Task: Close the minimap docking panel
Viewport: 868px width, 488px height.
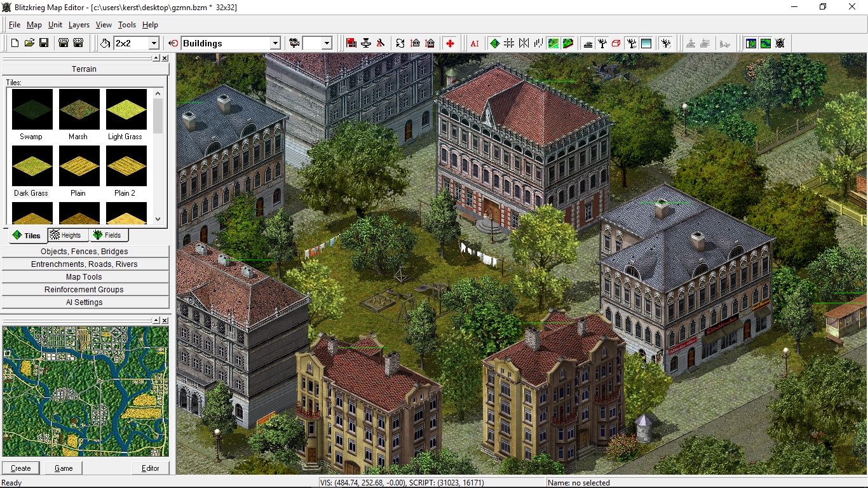Action: tap(165, 320)
